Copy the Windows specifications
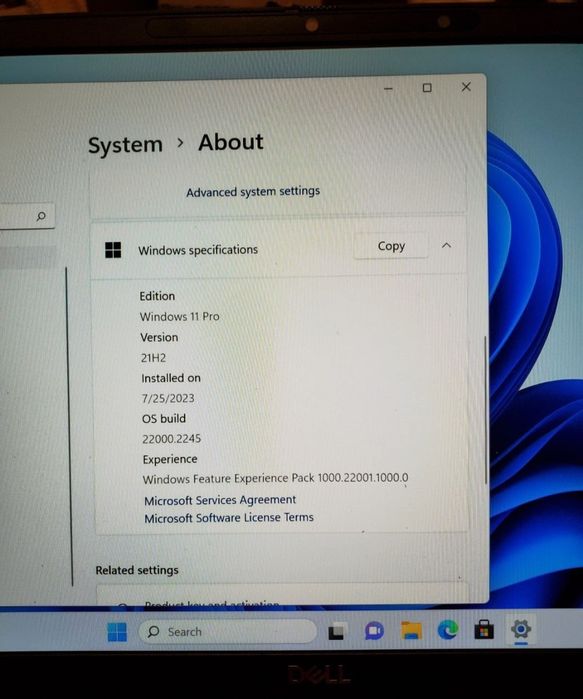Viewport: 583px width, 699px height. [x=391, y=246]
